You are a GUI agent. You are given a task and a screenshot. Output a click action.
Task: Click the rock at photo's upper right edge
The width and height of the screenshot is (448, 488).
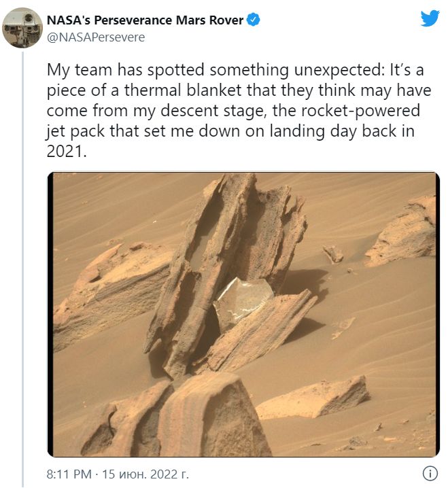tap(403, 232)
